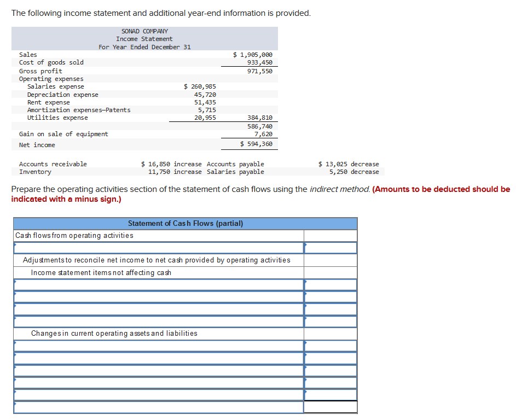Click the 'Sales' line item

[x=28, y=55]
